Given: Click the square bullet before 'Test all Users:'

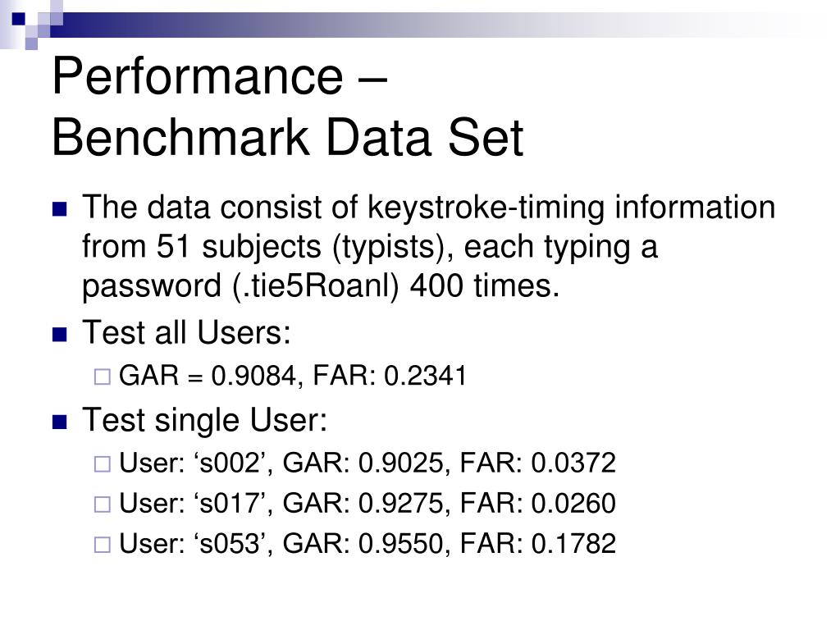Looking at the screenshot, I should click(x=59, y=335).
